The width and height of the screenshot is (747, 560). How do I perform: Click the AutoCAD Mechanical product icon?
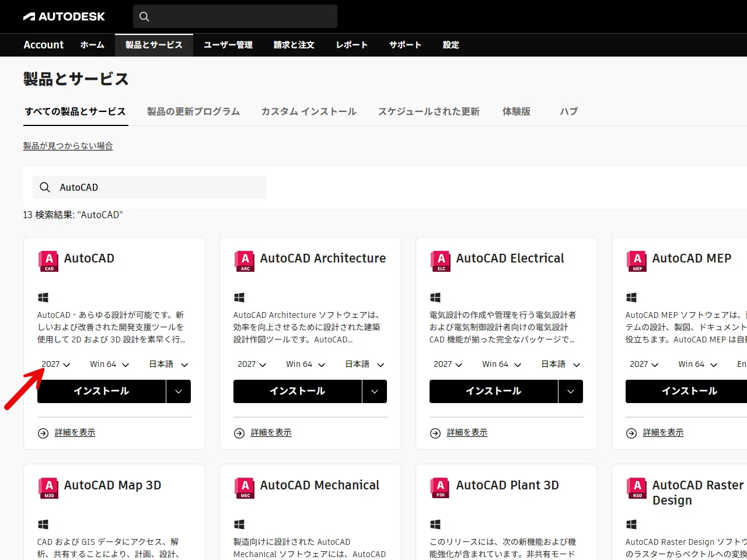[x=245, y=488]
